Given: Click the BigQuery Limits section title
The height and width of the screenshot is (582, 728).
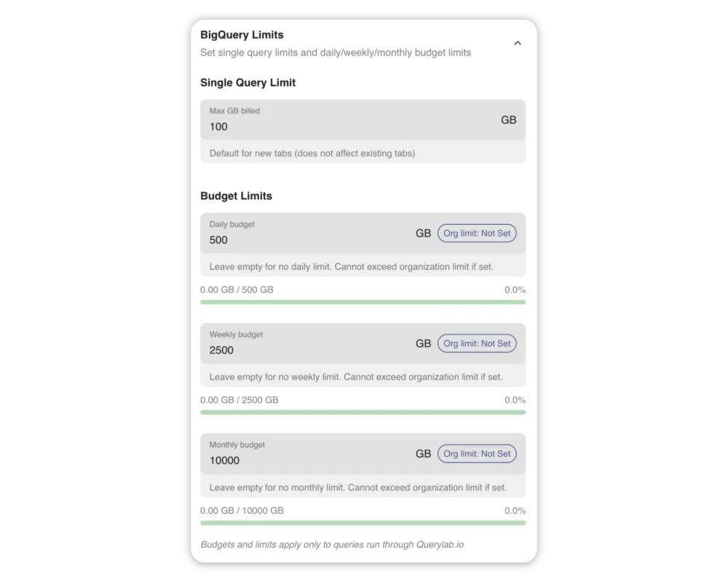Looking at the screenshot, I should 242,35.
